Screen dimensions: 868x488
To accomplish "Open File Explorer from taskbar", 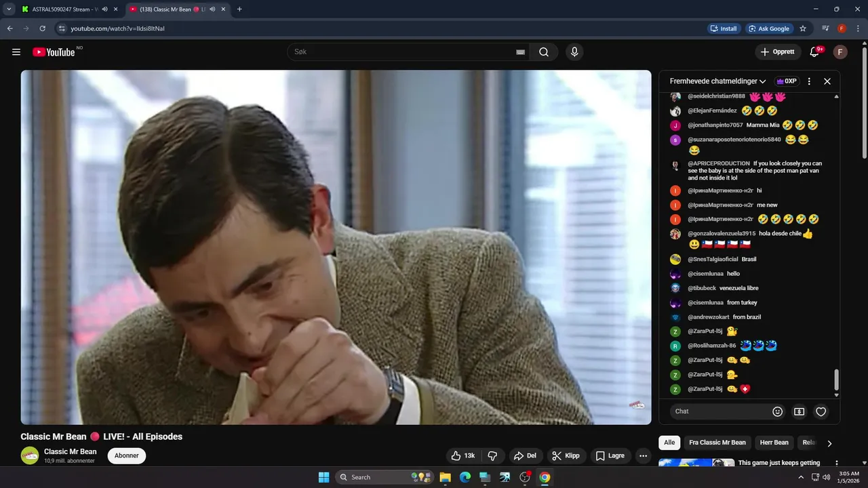I will click(445, 477).
